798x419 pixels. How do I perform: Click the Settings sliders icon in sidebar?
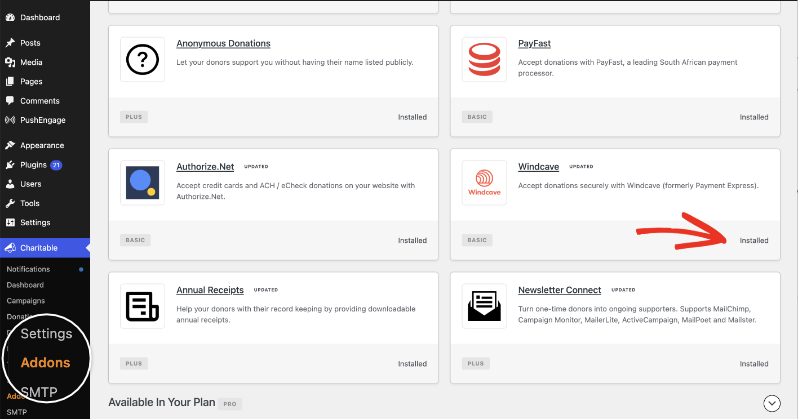pyautogui.click(x=10, y=222)
